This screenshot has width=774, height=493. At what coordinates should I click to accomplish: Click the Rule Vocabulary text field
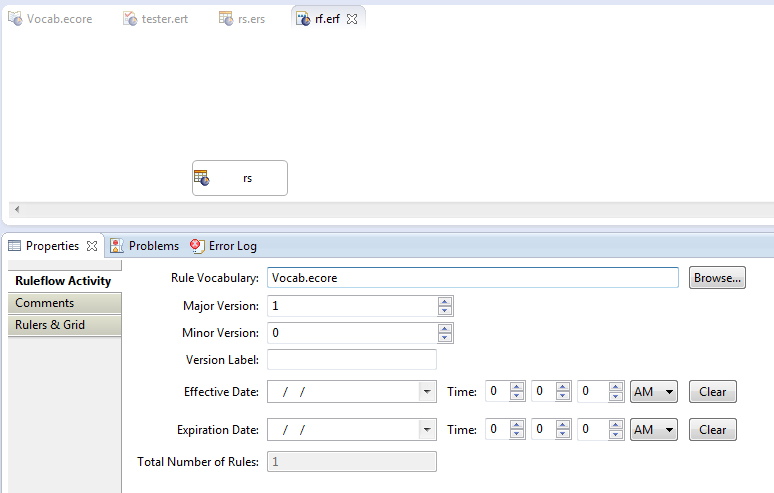473,278
